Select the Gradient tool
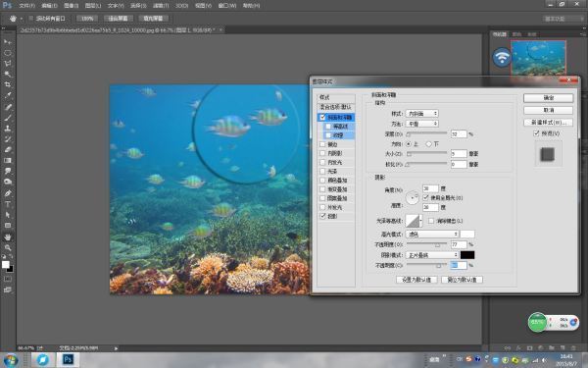Image resolution: width=588 pixels, height=368 pixels. pos(8,160)
